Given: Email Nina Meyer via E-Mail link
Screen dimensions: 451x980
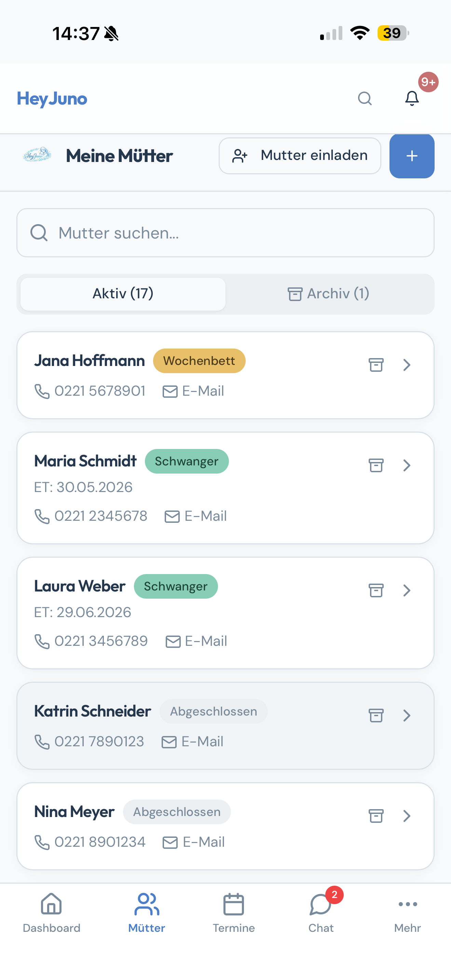Looking at the screenshot, I should pos(194,842).
